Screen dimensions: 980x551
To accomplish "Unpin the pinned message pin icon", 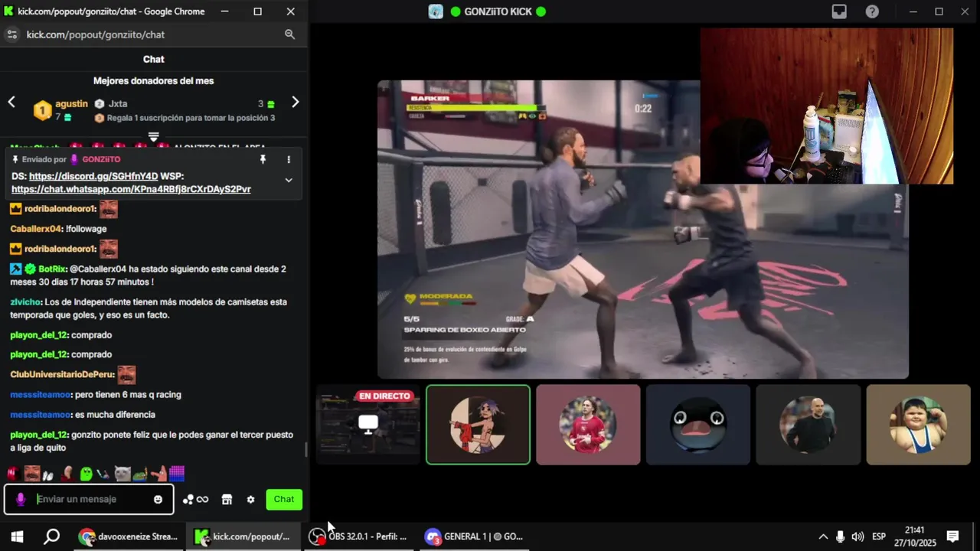I will (x=263, y=159).
